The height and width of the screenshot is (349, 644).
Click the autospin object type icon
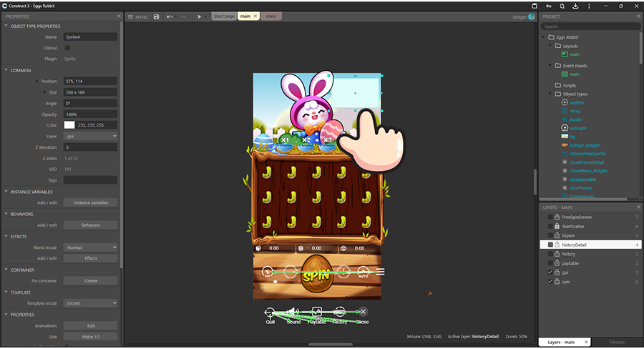(565, 128)
